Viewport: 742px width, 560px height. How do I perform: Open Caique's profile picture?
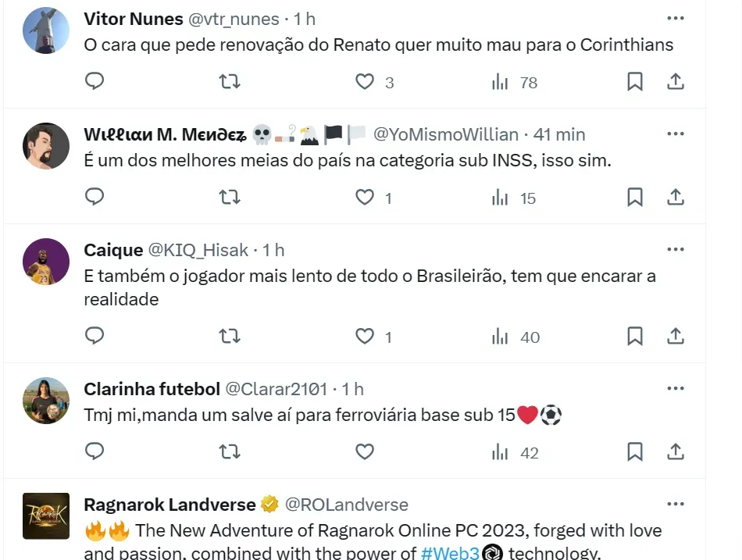click(46, 261)
